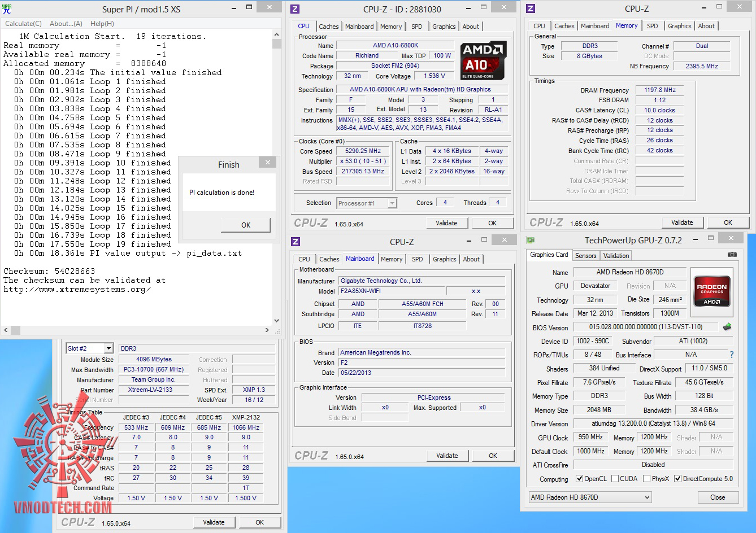Click the GPU-Z title bar app icon

pos(531,240)
